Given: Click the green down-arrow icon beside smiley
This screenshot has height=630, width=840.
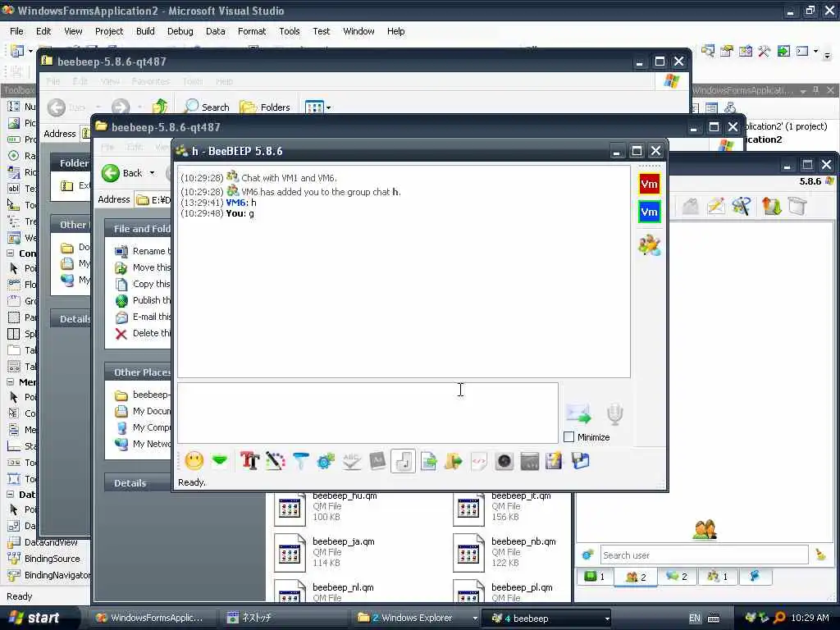Looking at the screenshot, I should pyautogui.click(x=220, y=460).
